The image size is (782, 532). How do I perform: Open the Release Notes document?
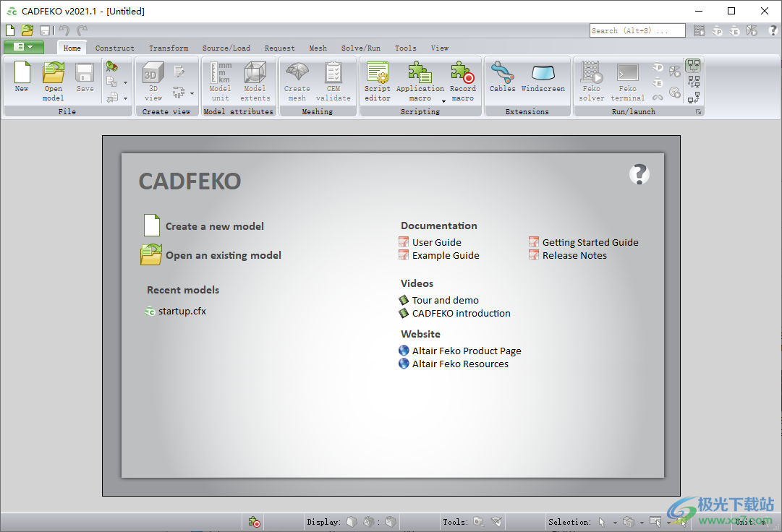(x=568, y=256)
